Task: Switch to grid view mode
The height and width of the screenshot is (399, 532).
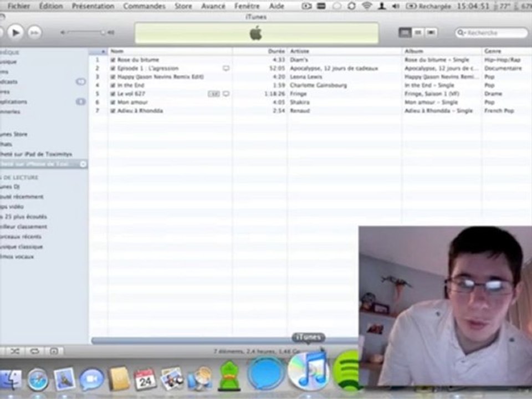Action: [418, 33]
